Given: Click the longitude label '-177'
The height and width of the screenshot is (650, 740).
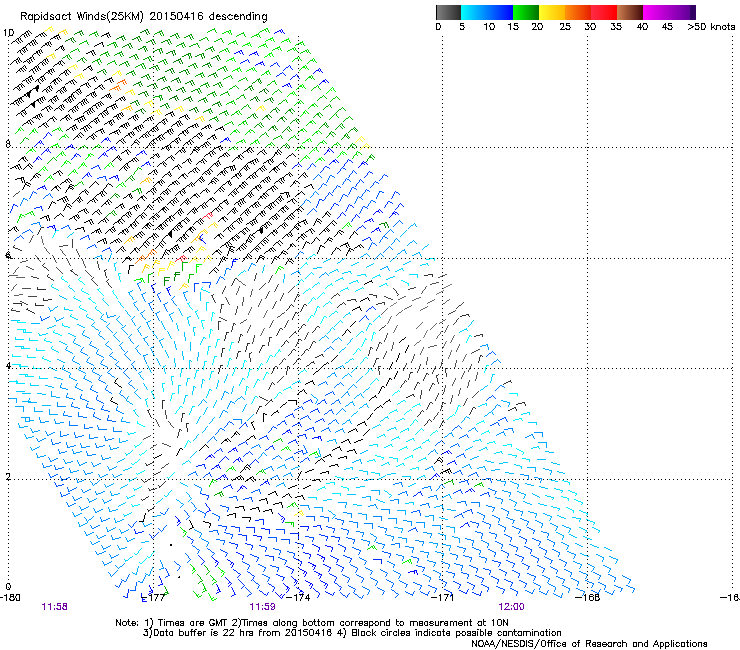Looking at the screenshot, I should 154,598.
